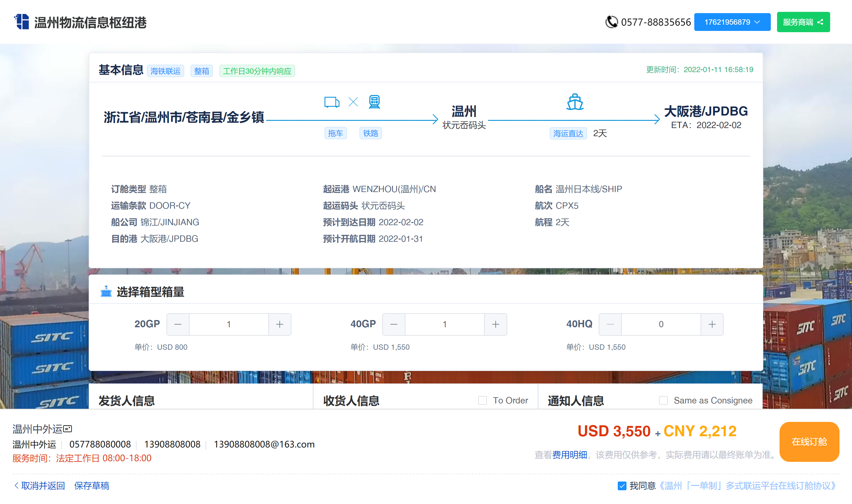
Task: Click the 整箱 tag next to 基本信息
Action: (202, 71)
